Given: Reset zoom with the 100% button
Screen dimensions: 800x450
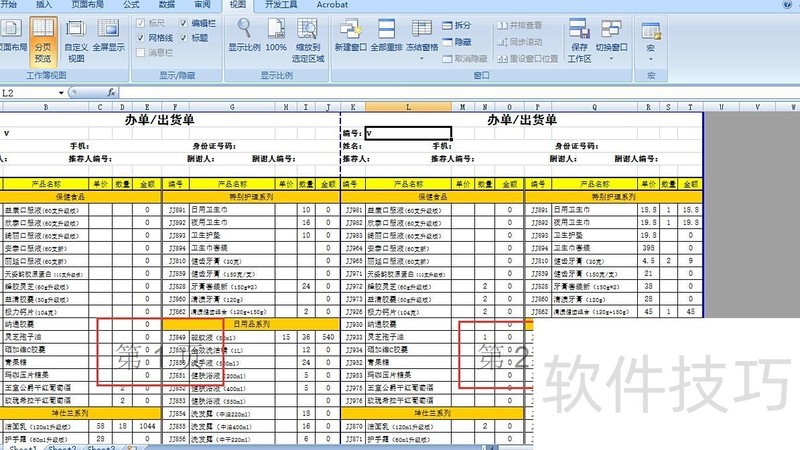Looking at the screenshot, I should coord(276,36).
